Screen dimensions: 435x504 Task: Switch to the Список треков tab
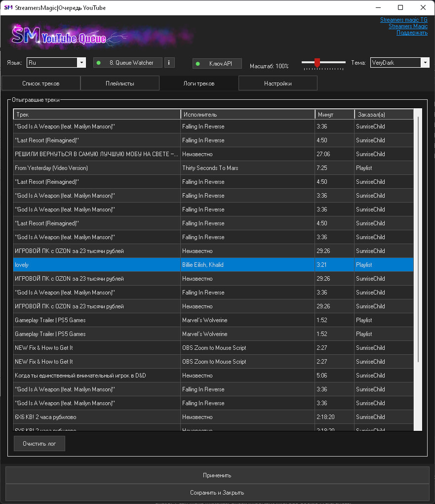click(41, 84)
